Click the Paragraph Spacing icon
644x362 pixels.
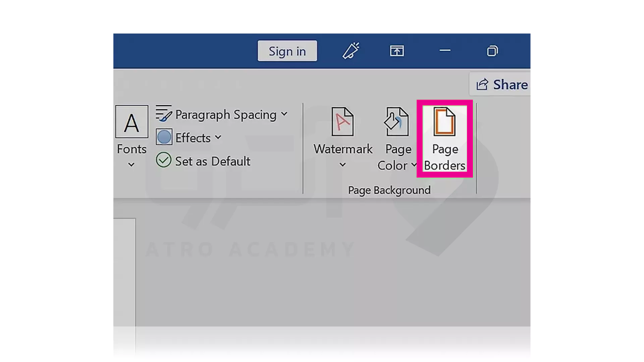click(x=164, y=114)
